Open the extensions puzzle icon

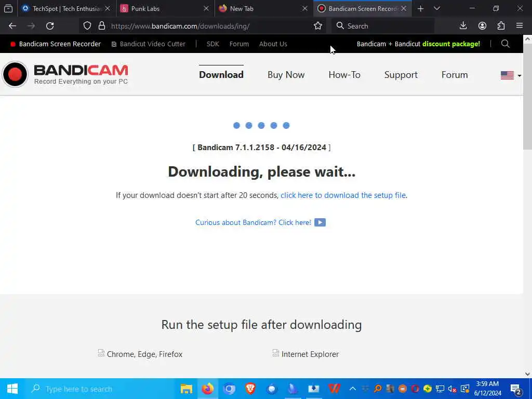coord(501,26)
